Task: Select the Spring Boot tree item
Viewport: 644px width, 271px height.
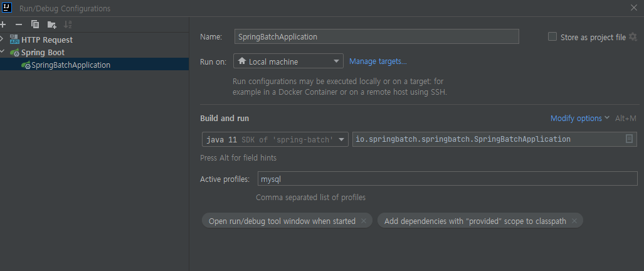Action: [x=43, y=52]
